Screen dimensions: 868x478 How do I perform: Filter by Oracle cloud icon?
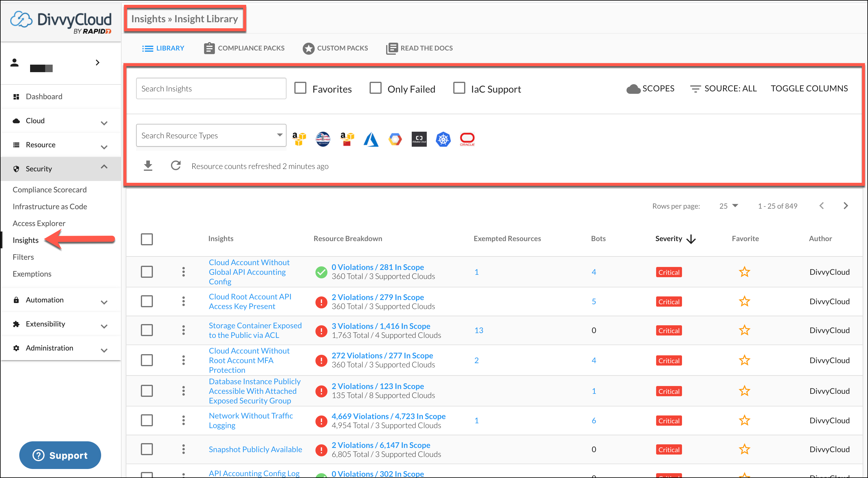click(x=467, y=139)
